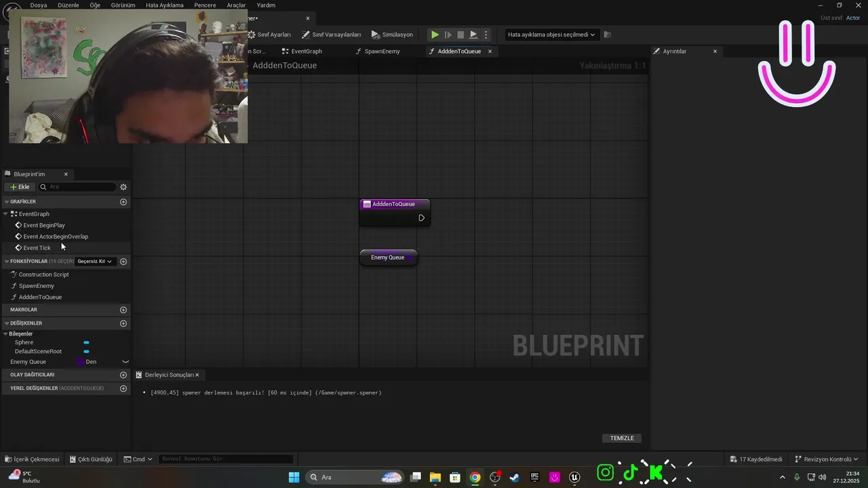Viewport: 868px width, 488px height.
Task: Open Sınıf Varsayılanları class defaults
Action: [x=331, y=35]
